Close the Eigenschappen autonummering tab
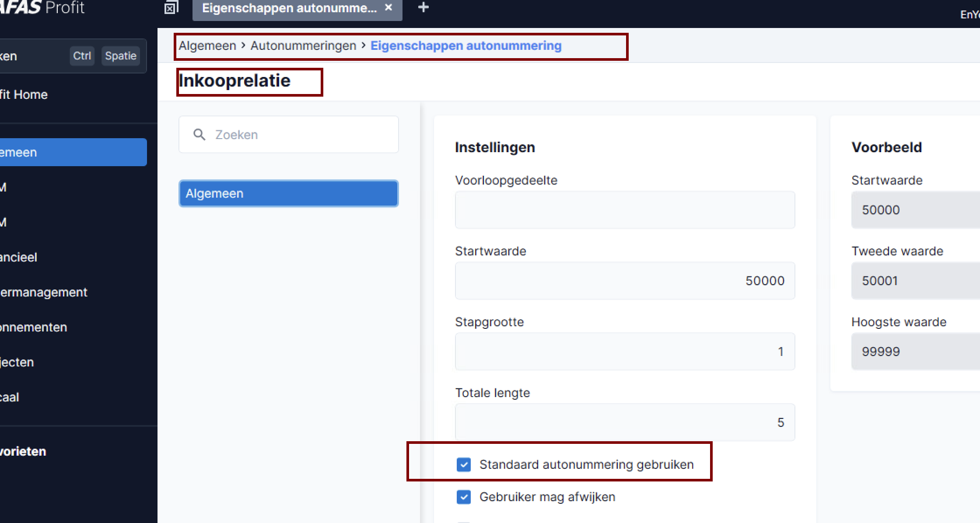 click(388, 7)
